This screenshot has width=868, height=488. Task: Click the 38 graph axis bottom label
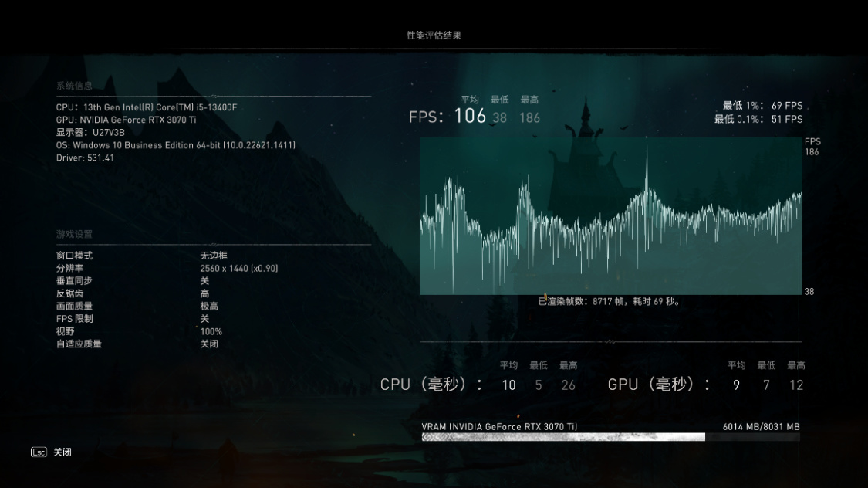(x=809, y=291)
